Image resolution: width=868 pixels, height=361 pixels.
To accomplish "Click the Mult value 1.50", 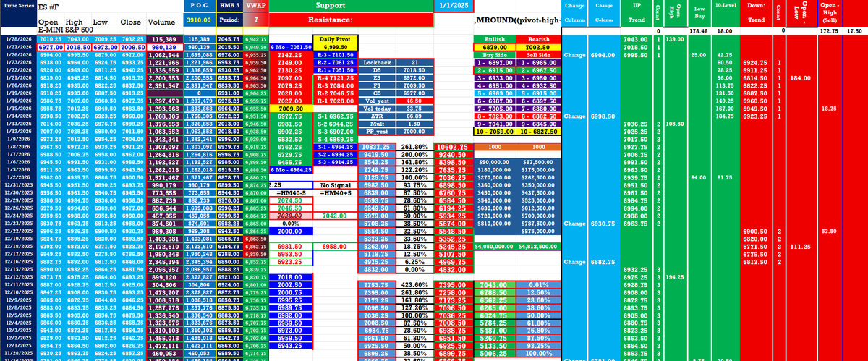I will pyautogui.click(x=415, y=124).
